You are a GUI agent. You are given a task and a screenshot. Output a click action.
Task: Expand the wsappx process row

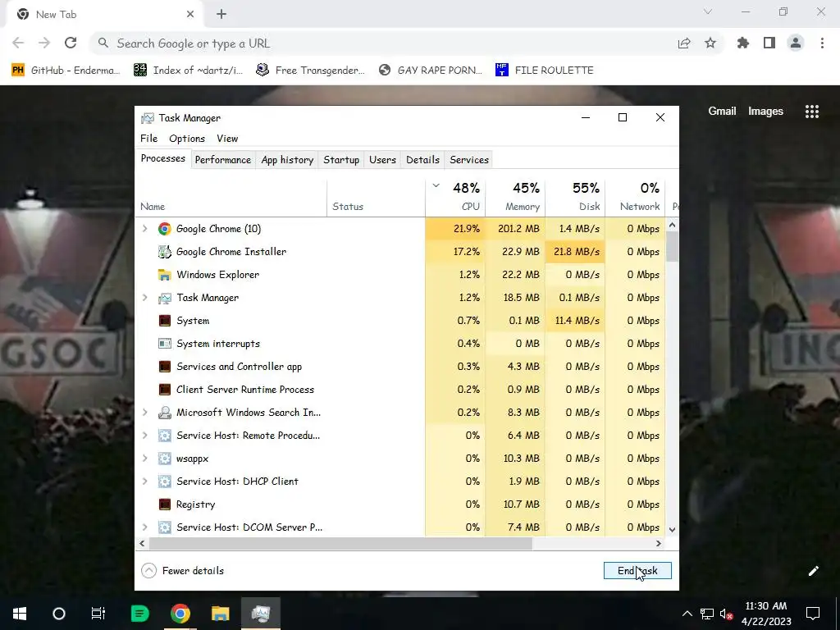144,459
